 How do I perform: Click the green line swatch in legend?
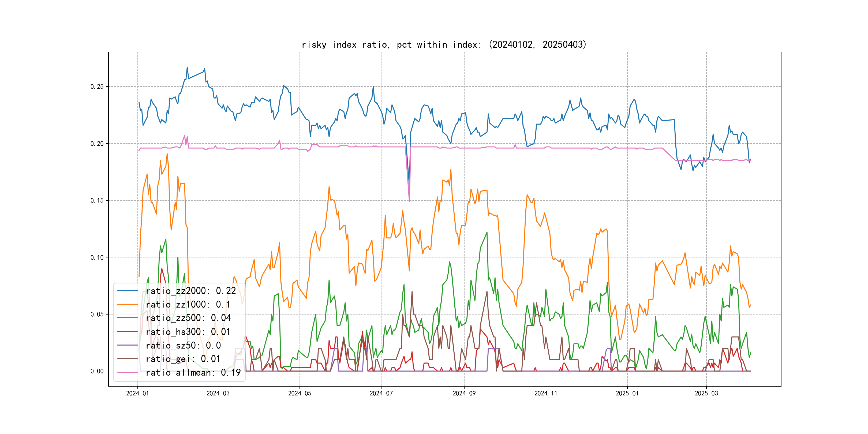[x=127, y=318]
